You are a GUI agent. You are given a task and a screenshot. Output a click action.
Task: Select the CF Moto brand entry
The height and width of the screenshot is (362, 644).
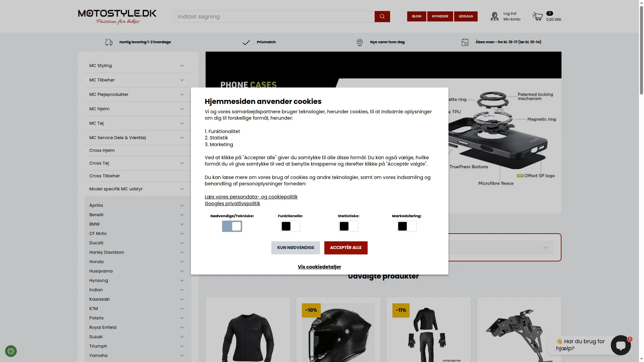point(98,234)
